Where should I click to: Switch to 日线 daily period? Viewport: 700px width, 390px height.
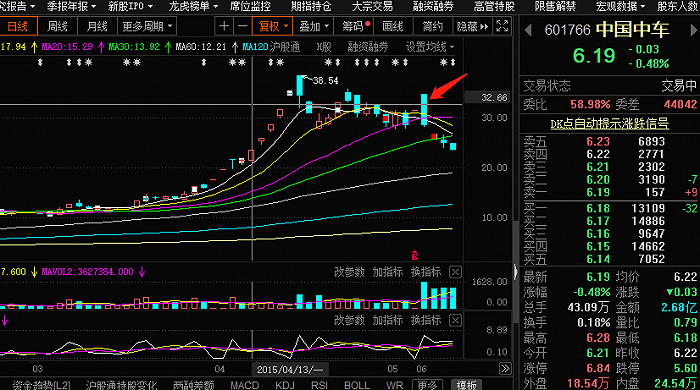click(18, 26)
